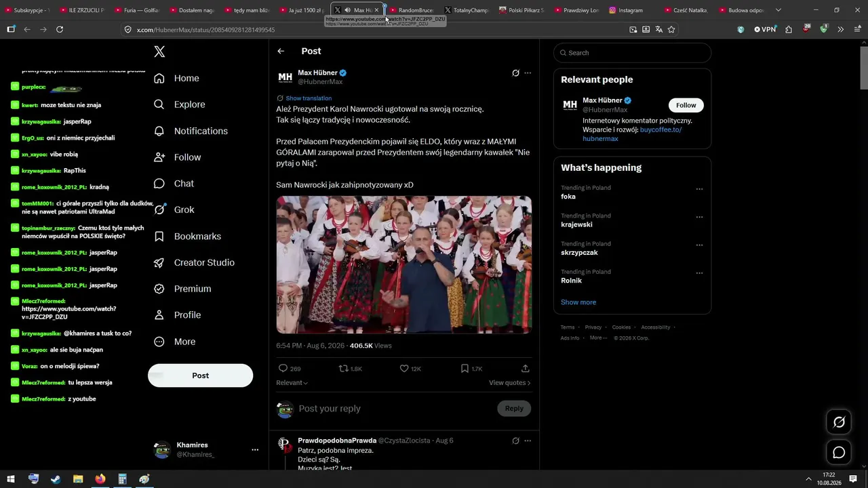Screen dimensions: 868x488
Task: Open more options on Max Hübner's post
Action: point(528,73)
